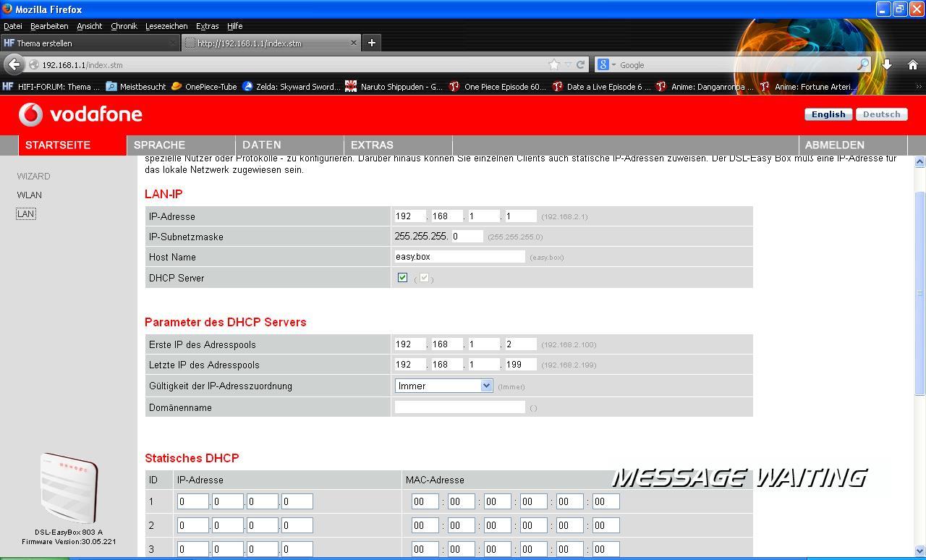The width and height of the screenshot is (926, 560).
Task: Show more bookmarks via toolbar chevron
Action: point(919,87)
